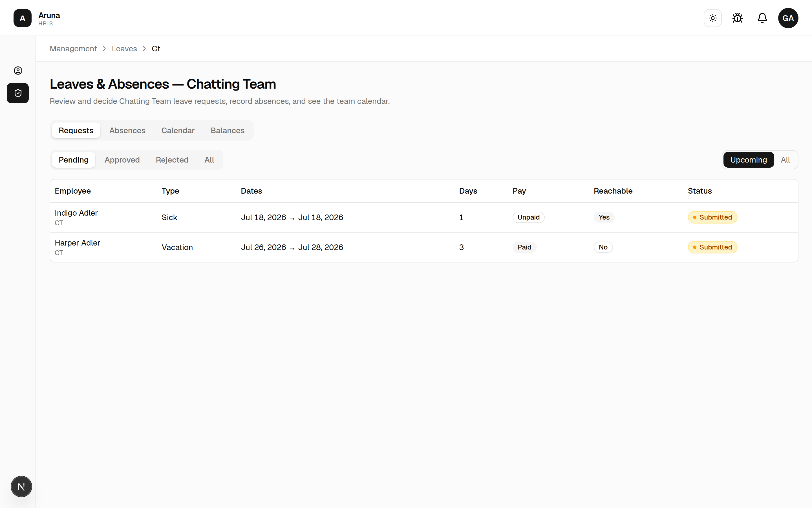Click the Sick type cell
812x508 pixels.
(169, 217)
